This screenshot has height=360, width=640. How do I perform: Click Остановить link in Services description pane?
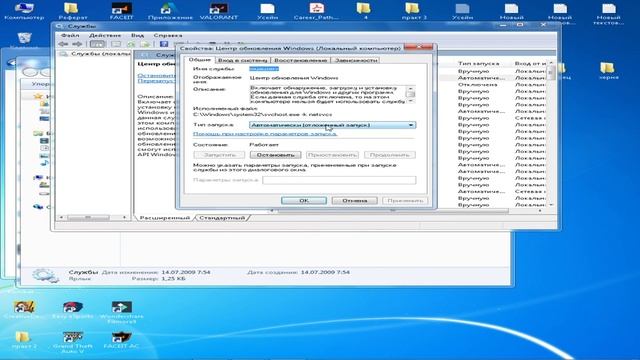pos(156,75)
